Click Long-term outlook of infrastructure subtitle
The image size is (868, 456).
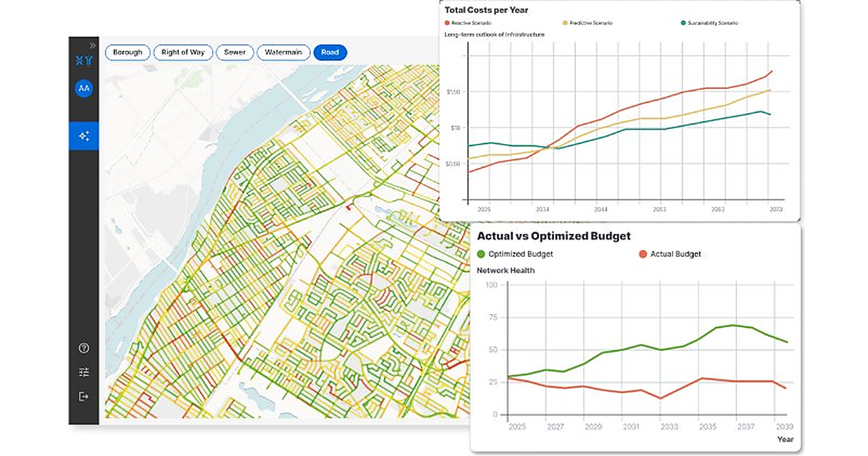point(495,34)
